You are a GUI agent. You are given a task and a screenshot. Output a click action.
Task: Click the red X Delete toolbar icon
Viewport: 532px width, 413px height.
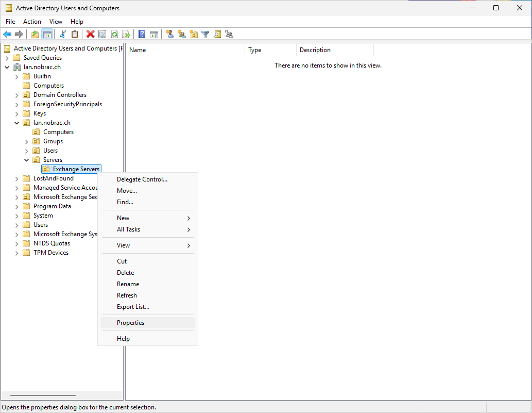point(90,35)
